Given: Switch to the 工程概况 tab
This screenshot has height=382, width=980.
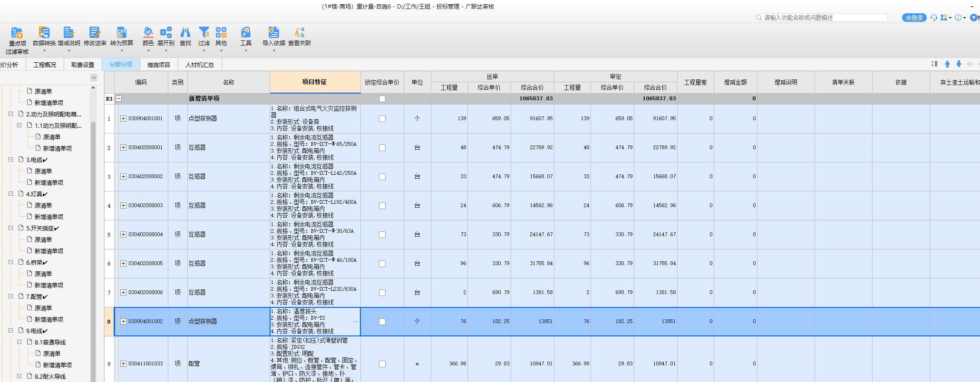Looking at the screenshot, I should tap(45, 65).
